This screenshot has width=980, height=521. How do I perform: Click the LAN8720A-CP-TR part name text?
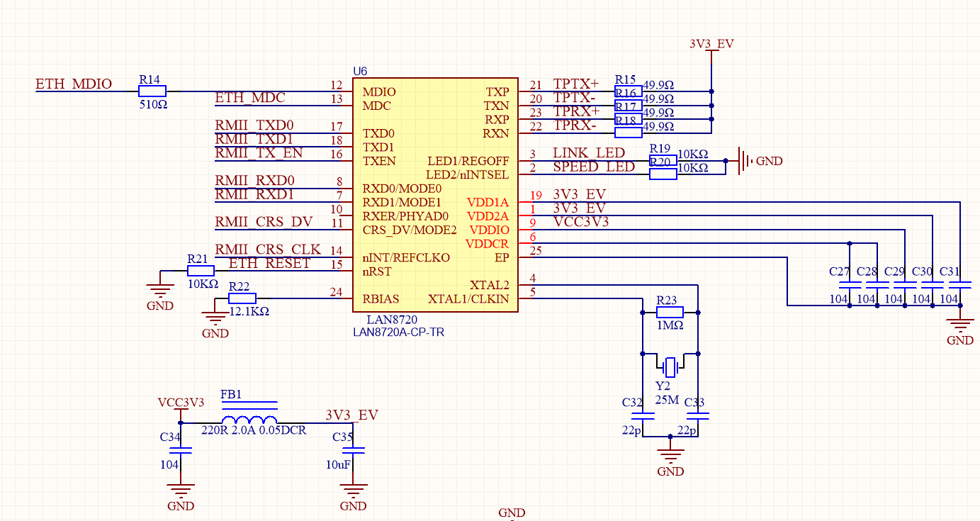[x=398, y=332]
